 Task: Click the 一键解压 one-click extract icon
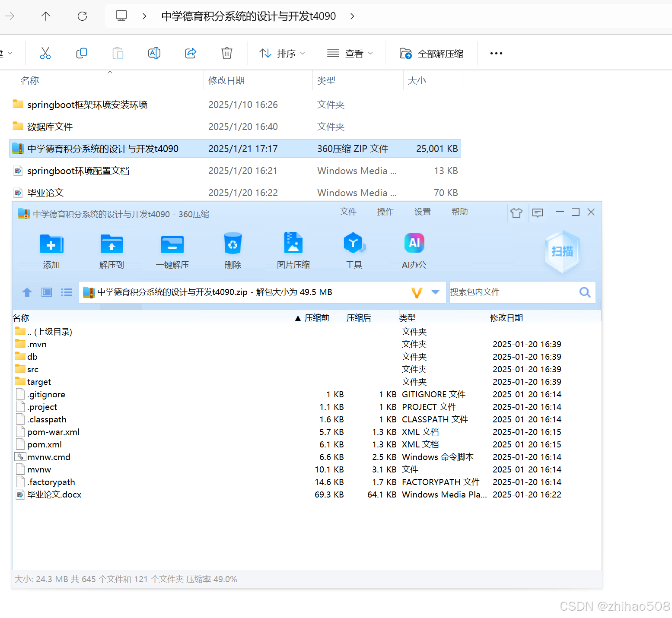pos(172,250)
